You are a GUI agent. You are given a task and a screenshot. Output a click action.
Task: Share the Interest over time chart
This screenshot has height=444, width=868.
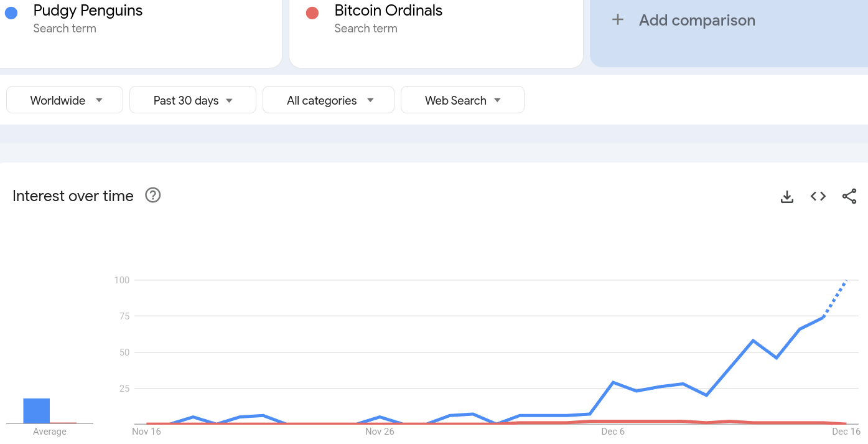click(x=849, y=197)
